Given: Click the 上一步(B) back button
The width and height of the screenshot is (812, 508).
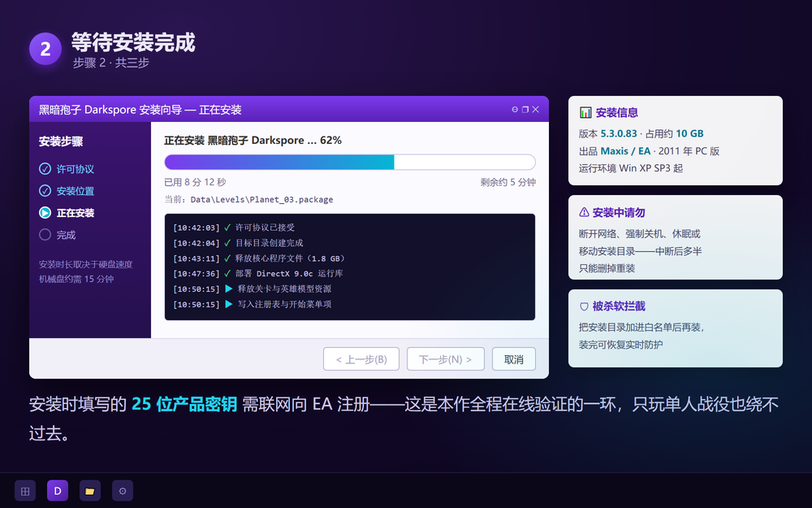Looking at the screenshot, I should click(361, 358).
